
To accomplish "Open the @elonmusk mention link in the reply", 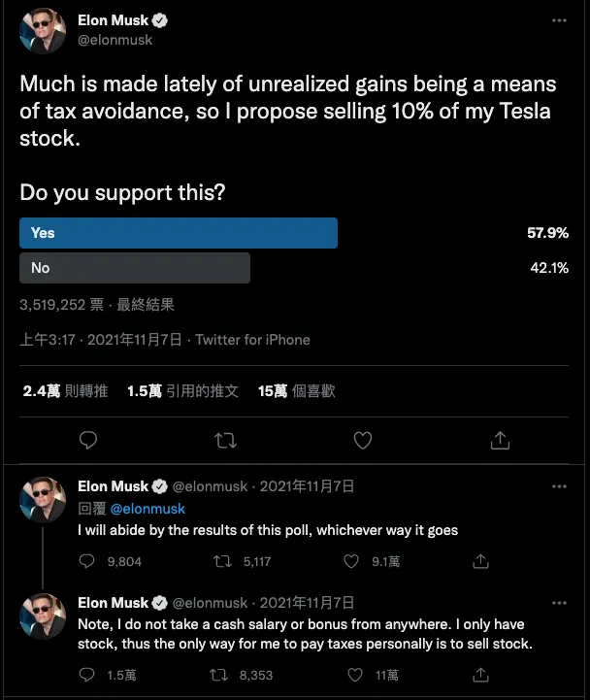I will click(x=147, y=508).
